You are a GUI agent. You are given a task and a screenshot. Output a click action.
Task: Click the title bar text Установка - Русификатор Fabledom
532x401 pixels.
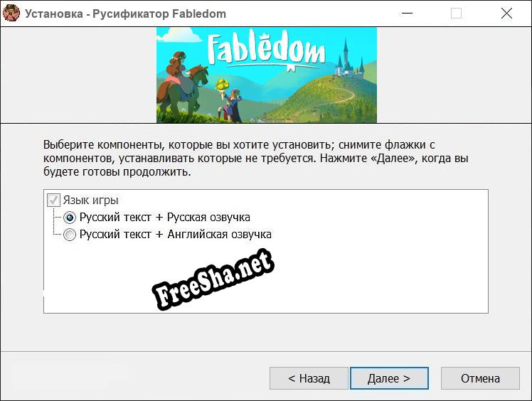point(126,14)
